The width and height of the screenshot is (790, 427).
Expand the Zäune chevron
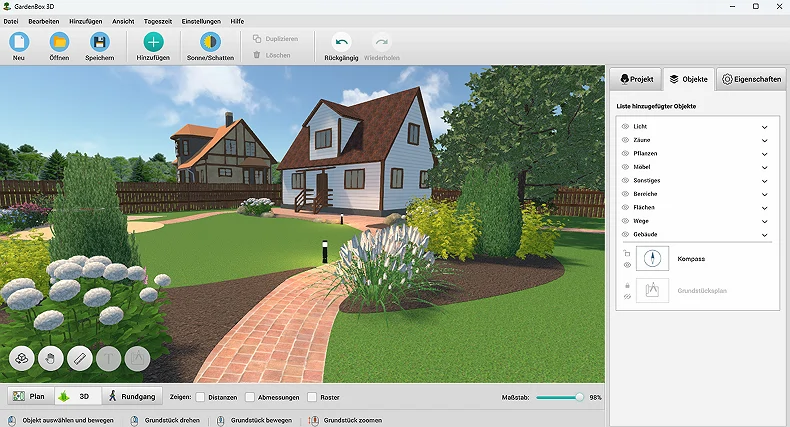(764, 140)
